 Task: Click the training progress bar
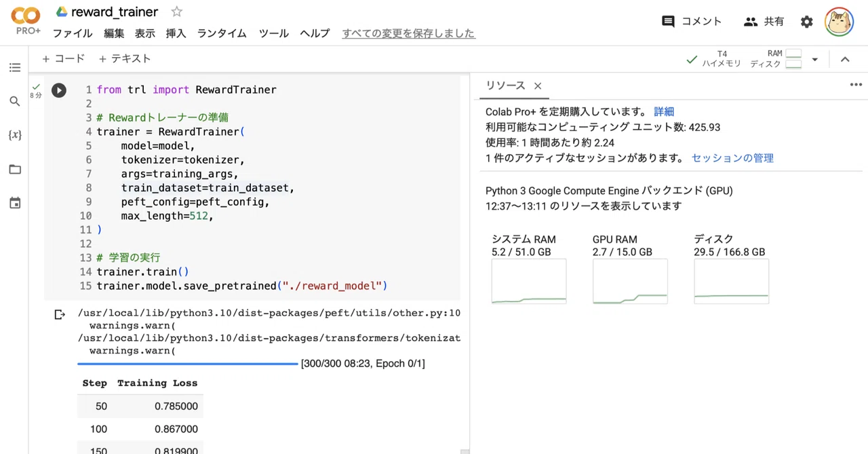click(x=188, y=364)
